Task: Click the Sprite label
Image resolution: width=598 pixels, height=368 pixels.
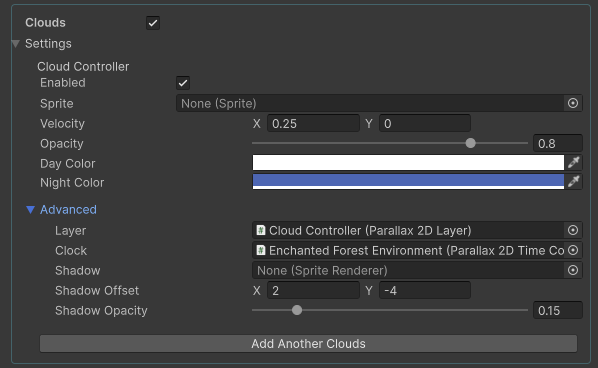Action: pyautogui.click(x=57, y=104)
